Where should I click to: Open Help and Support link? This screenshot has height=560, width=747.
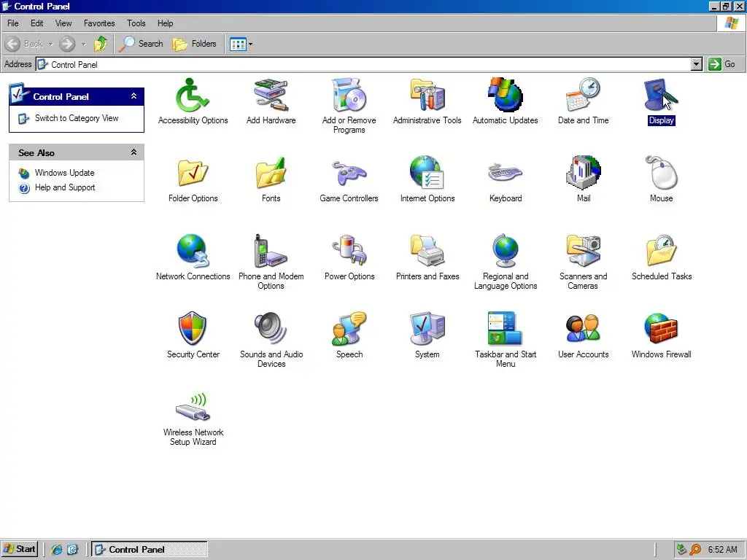pyautogui.click(x=65, y=187)
